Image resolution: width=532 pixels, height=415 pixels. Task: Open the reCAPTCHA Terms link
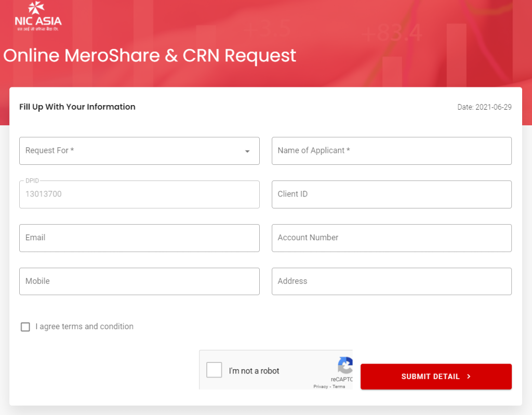point(339,386)
